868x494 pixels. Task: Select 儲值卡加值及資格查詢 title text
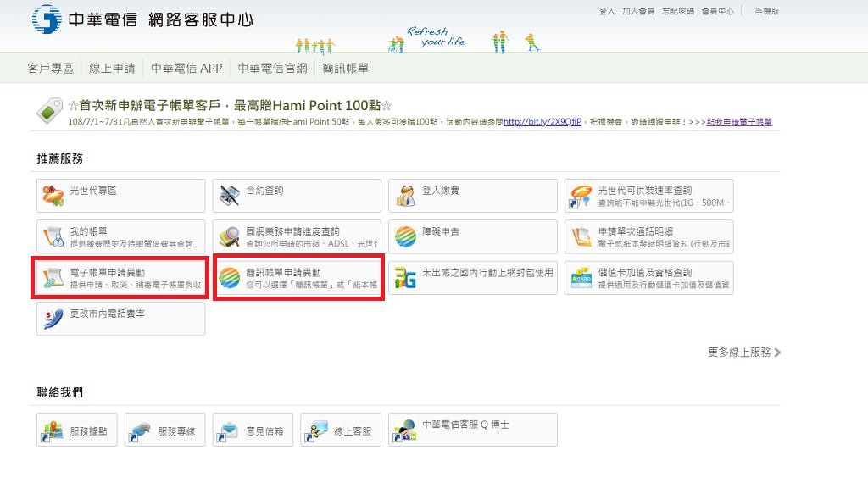tap(645, 272)
